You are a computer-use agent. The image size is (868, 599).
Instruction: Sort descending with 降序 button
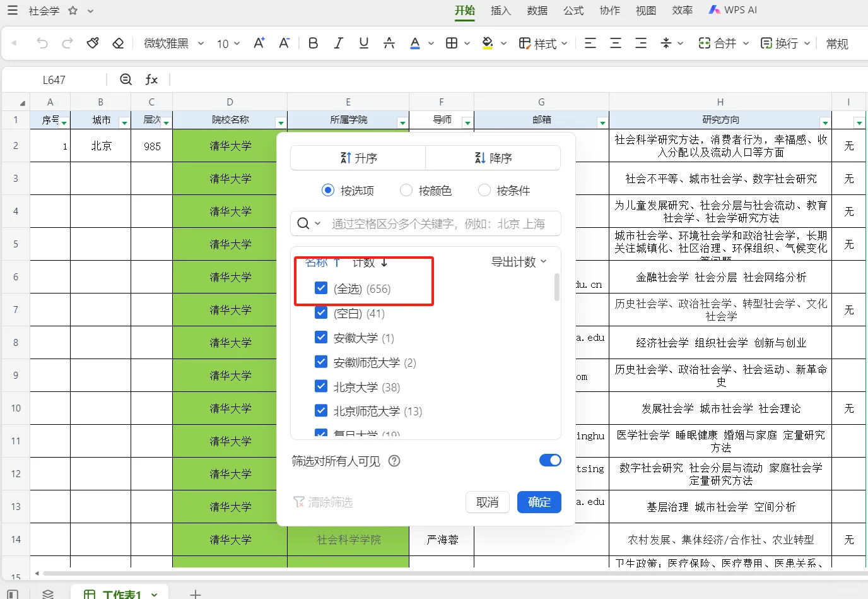point(493,158)
